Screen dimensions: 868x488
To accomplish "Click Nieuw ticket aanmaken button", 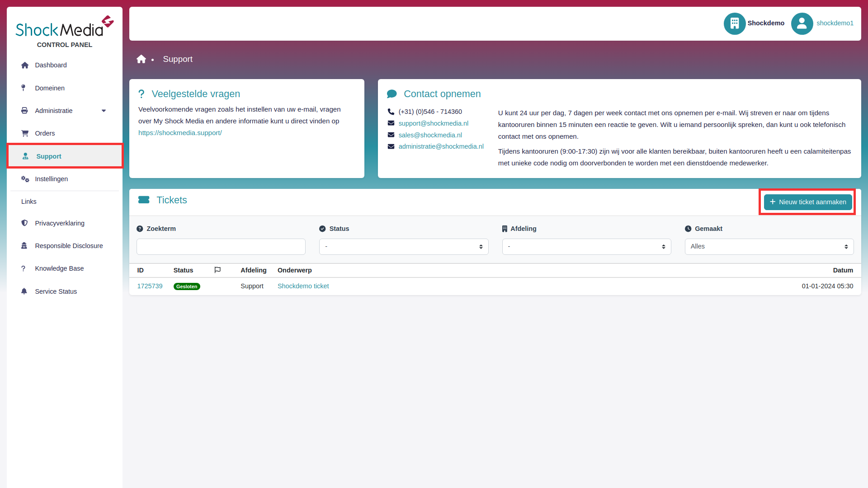I will [x=808, y=202].
